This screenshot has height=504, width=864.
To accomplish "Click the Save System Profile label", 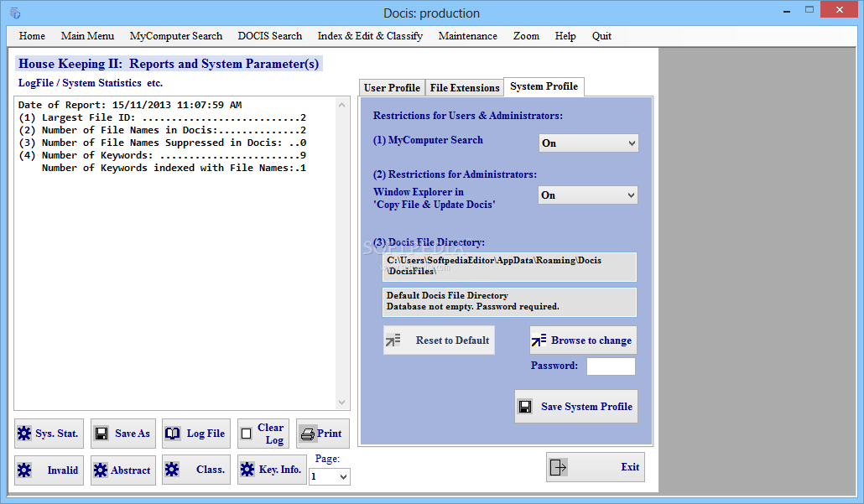I will (x=587, y=407).
